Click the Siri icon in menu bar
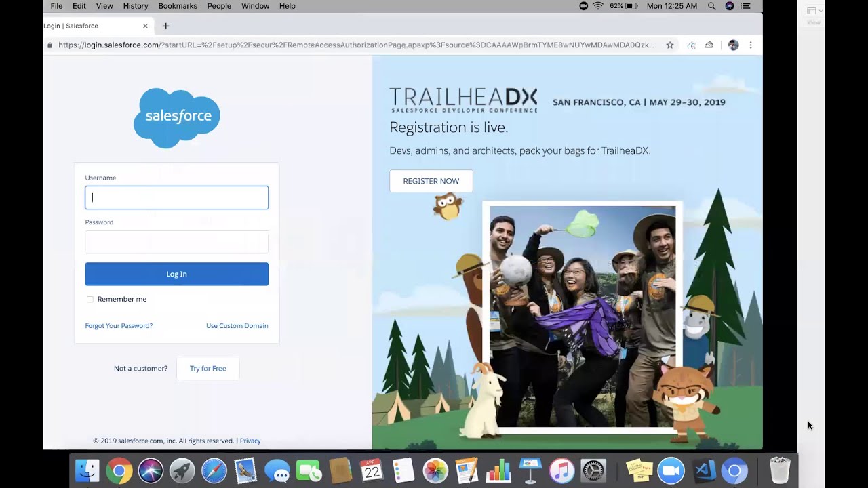This screenshot has height=488, width=868. [730, 6]
